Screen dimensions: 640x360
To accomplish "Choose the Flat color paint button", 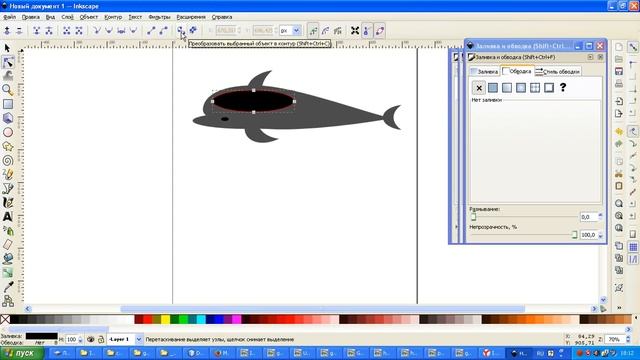I will (x=493, y=88).
